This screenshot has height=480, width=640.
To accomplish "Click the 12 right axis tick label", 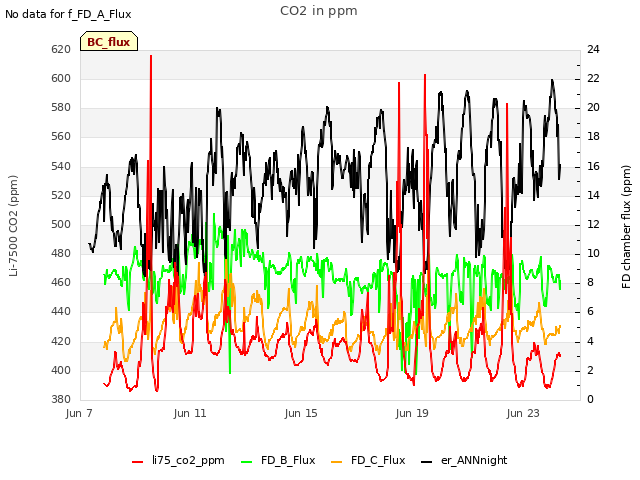I will coord(593,224).
